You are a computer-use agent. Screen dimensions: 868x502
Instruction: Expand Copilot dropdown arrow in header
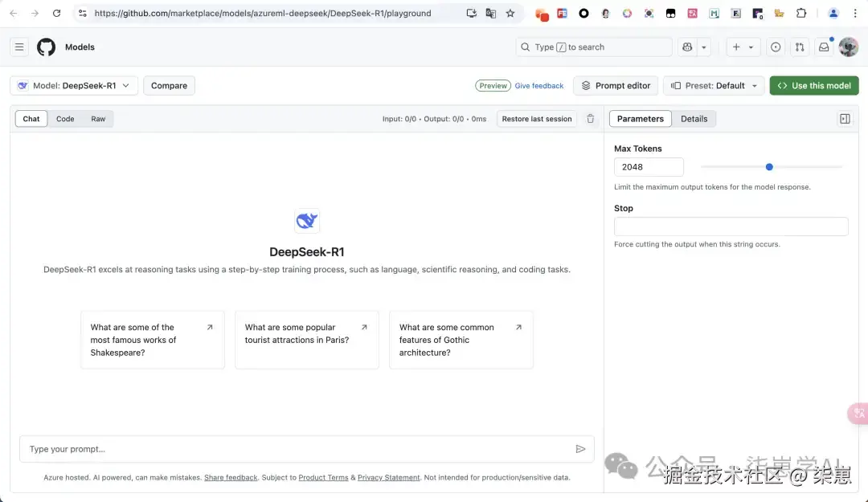[703, 47]
